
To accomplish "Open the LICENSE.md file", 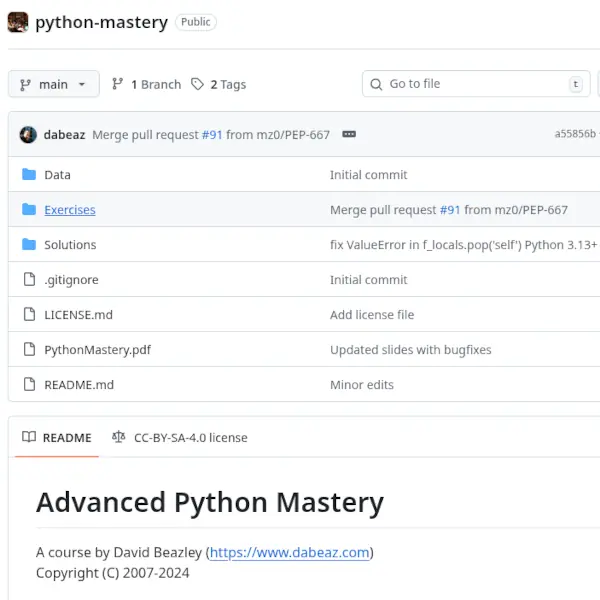I will (x=78, y=315).
